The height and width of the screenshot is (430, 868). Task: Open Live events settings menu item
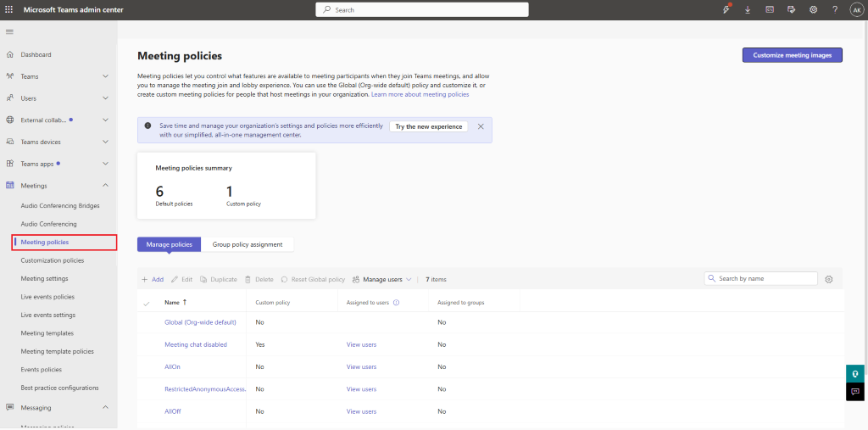[x=48, y=315]
